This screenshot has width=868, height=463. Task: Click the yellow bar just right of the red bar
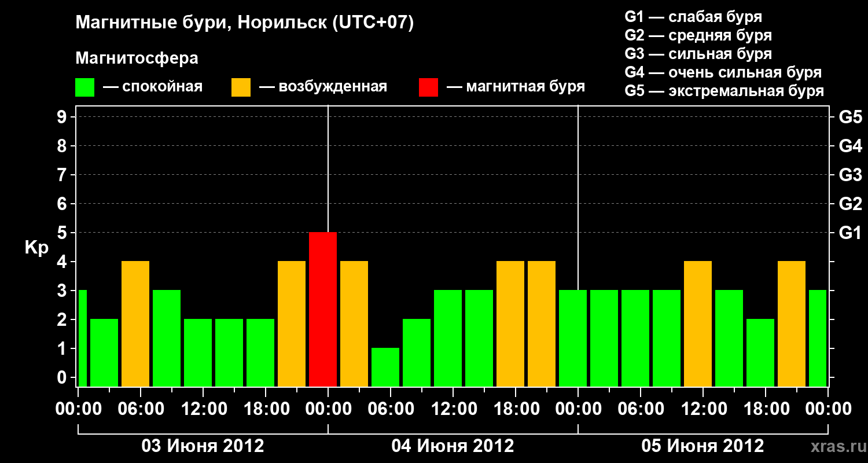(354, 324)
